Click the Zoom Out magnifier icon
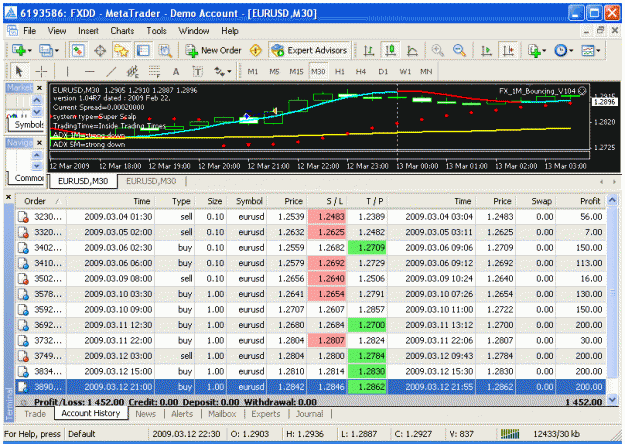The image size is (625, 444). (460, 51)
